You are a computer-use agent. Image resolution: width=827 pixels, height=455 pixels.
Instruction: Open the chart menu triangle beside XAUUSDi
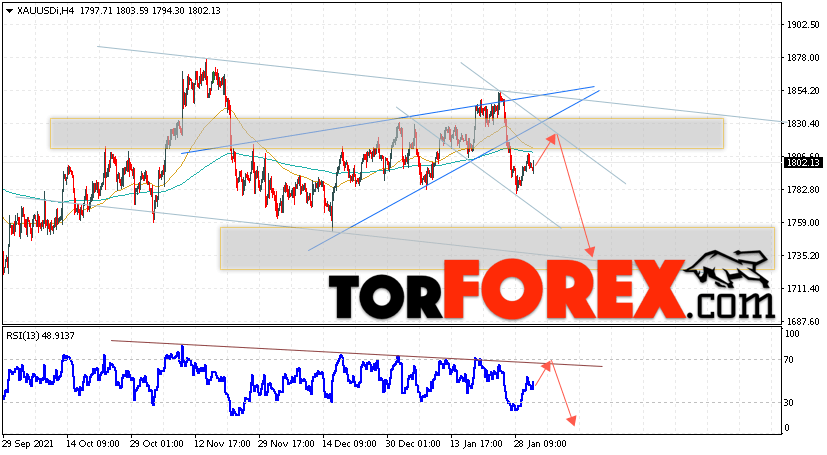pos(9,11)
